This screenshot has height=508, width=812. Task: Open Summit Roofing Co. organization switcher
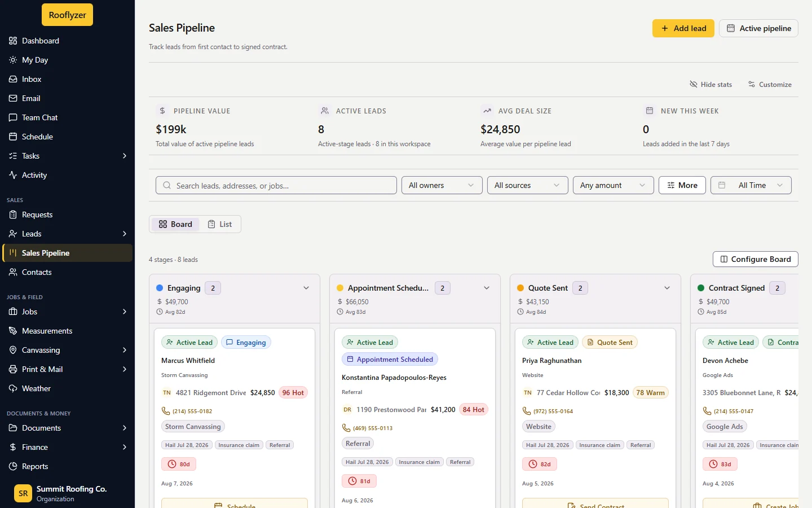click(68, 493)
